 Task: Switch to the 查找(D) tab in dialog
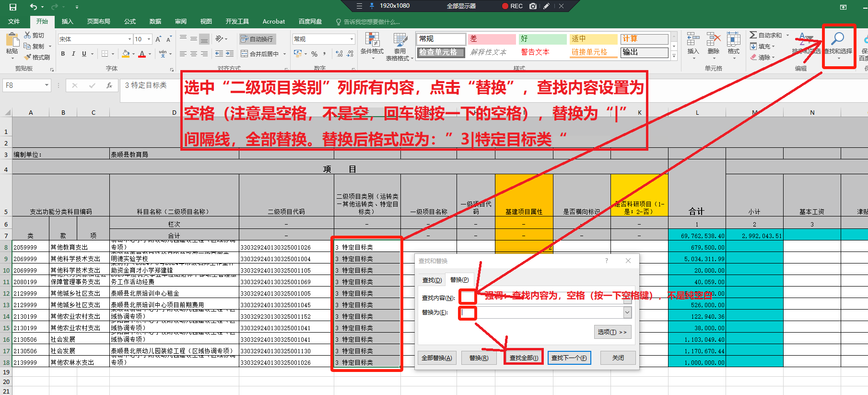pyautogui.click(x=432, y=280)
